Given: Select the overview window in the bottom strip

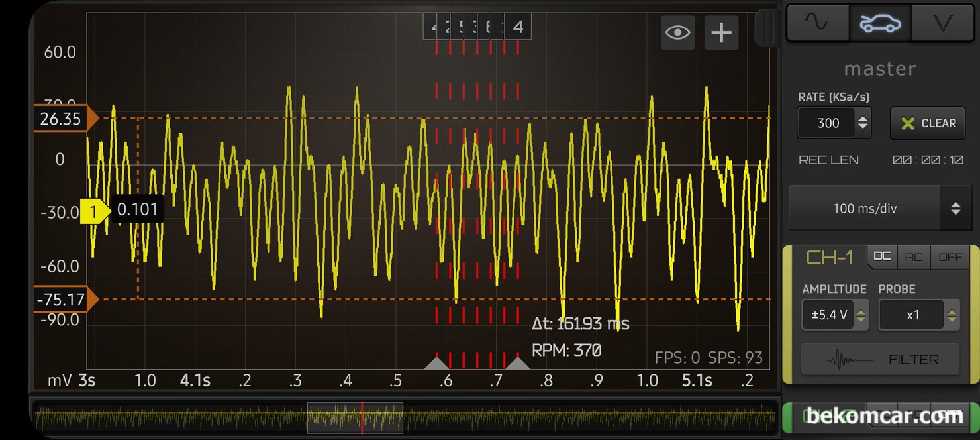Looking at the screenshot, I should 355,417.
